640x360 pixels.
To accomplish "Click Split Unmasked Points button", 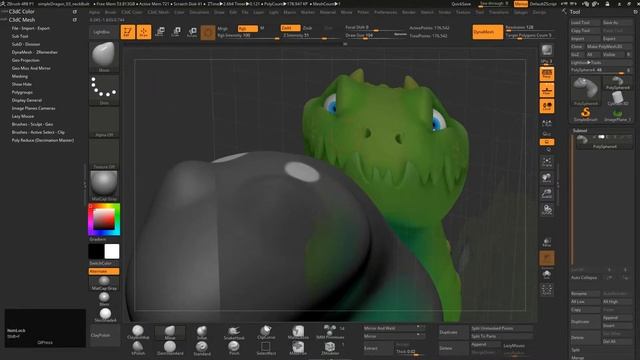I will point(502,328).
